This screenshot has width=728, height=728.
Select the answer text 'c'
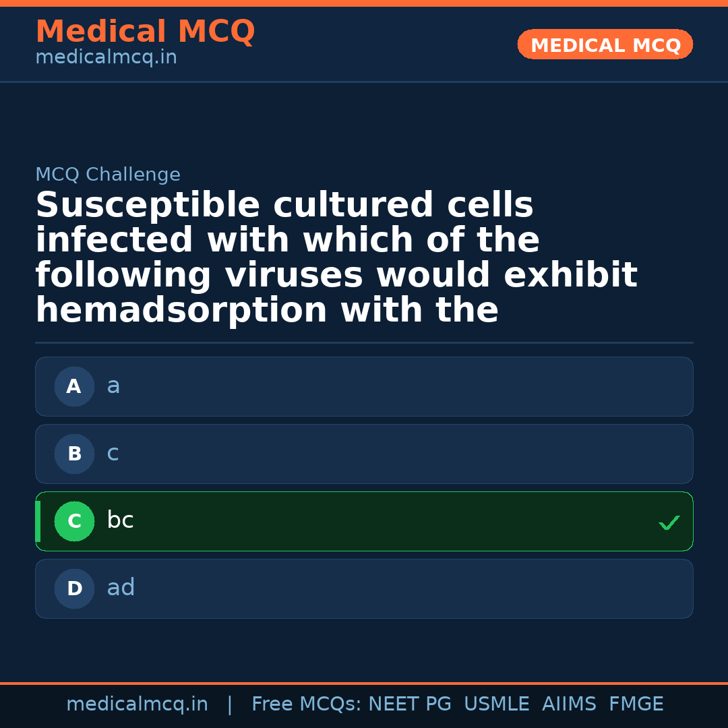[113, 454]
